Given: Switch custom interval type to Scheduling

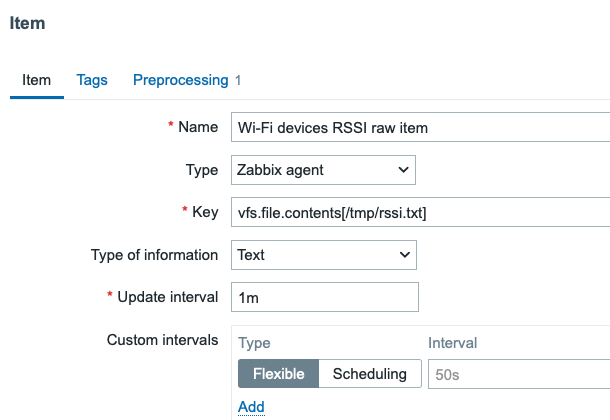Looking at the screenshot, I should pos(369,374).
